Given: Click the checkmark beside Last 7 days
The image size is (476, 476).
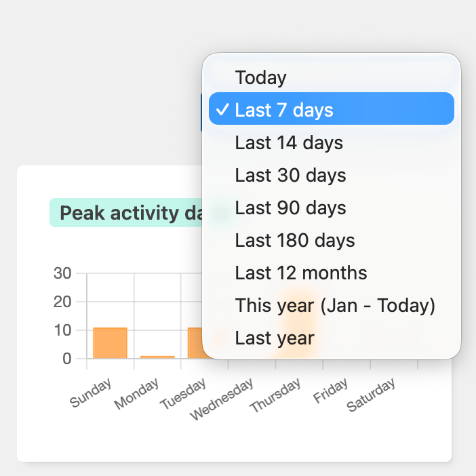Looking at the screenshot, I should click(x=222, y=110).
